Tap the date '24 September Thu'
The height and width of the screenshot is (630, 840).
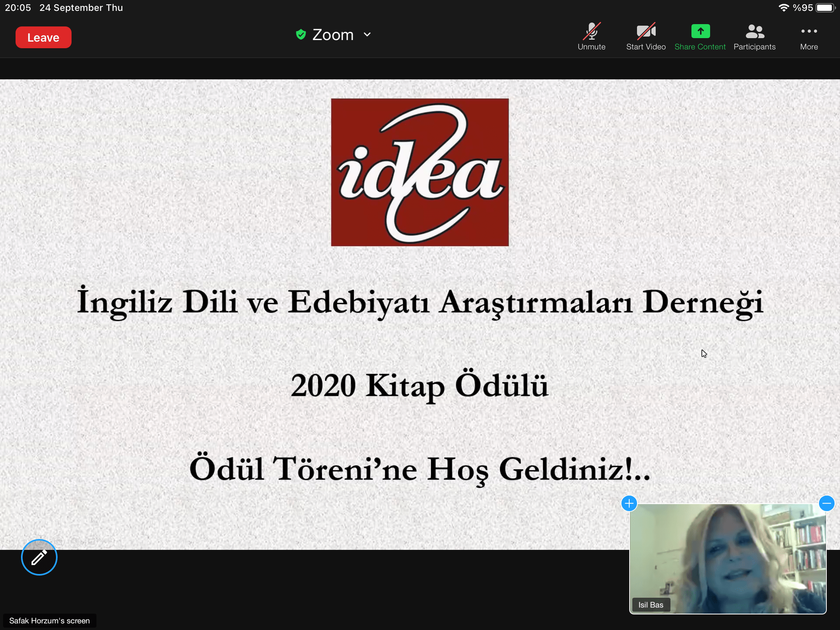point(81,8)
